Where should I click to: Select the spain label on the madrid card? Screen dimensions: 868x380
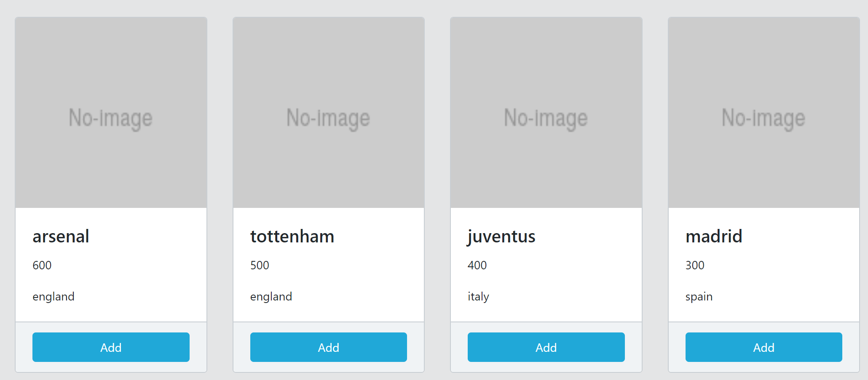[699, 296]
